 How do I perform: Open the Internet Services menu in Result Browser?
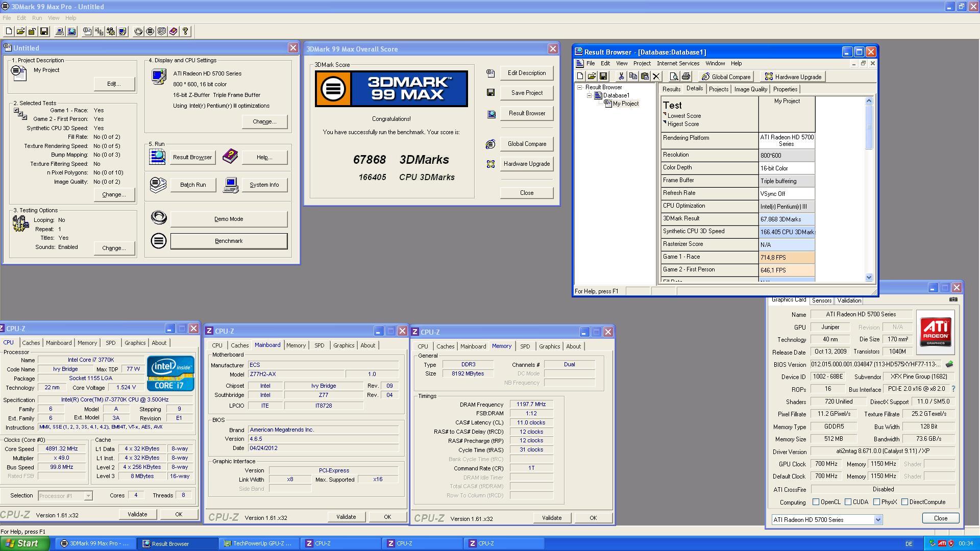click(x=678, y=63)
